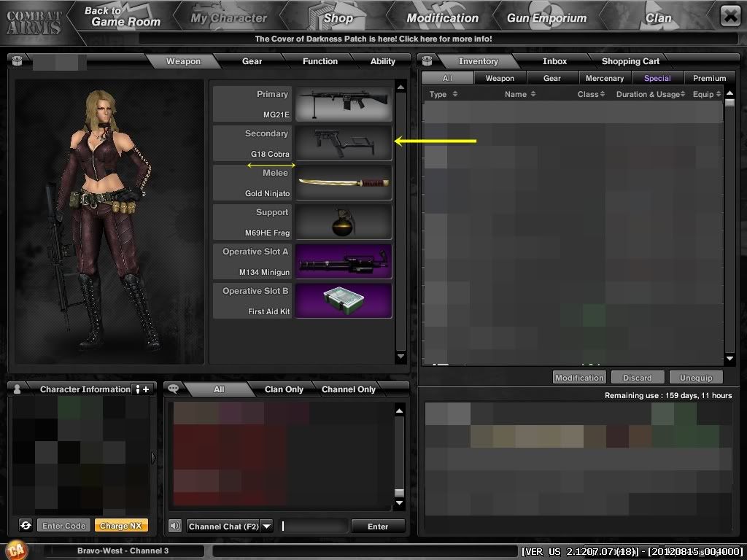Switch to the Gear tab beside Weapon
747x560 pixels.
pyautogui.click(x=252, y=61)
